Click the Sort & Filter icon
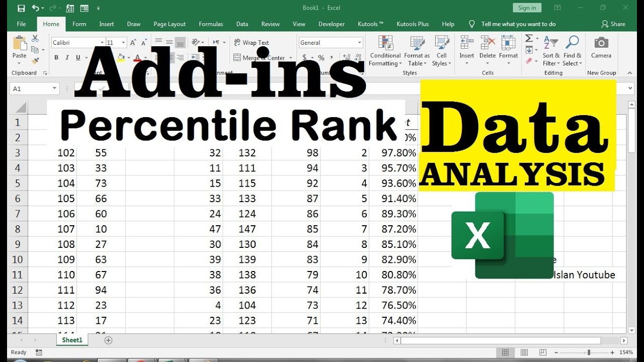Viewport: 644px width, 362px height. click(551, 43)
